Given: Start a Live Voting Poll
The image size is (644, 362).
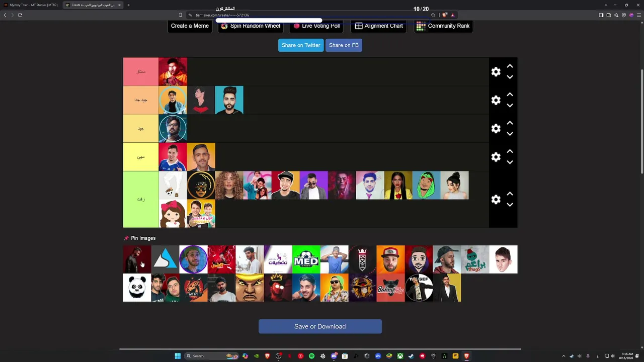Looking at the screenshot, I should pos(316,26).
